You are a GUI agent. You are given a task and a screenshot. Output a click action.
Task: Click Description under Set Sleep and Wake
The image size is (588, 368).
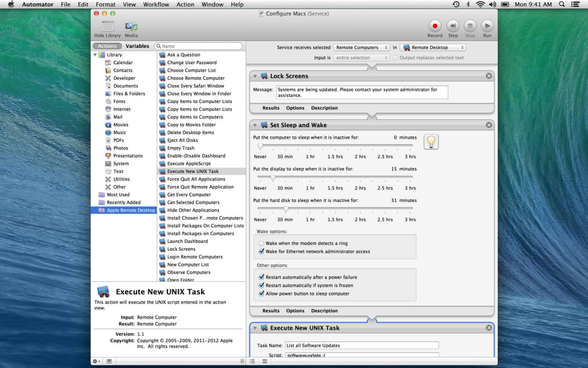tap(324, 311)
